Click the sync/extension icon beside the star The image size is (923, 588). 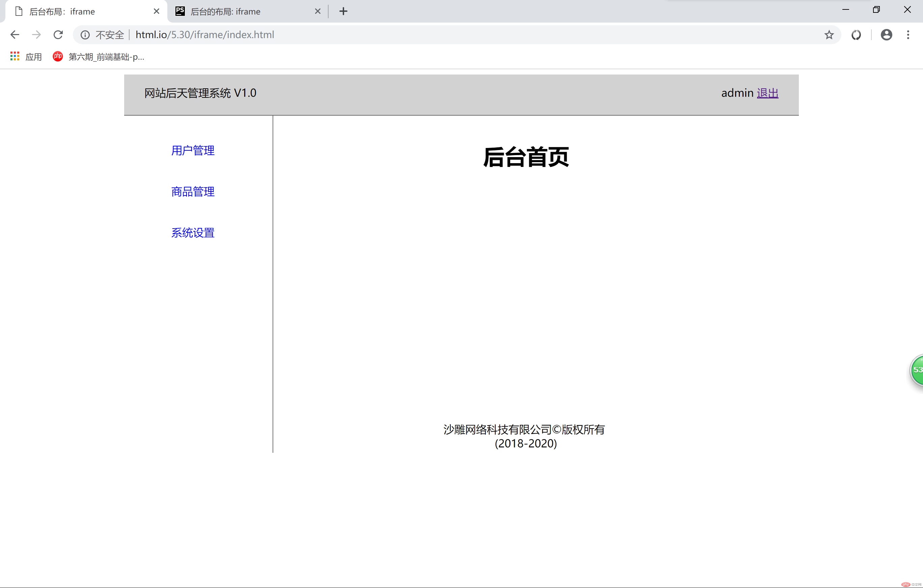click(856, 34)
